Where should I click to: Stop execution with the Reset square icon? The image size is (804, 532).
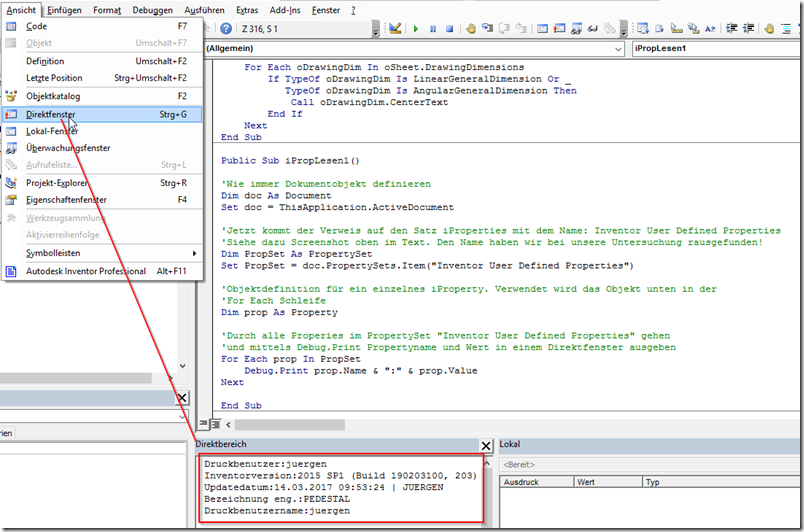[x=450, y=29]
